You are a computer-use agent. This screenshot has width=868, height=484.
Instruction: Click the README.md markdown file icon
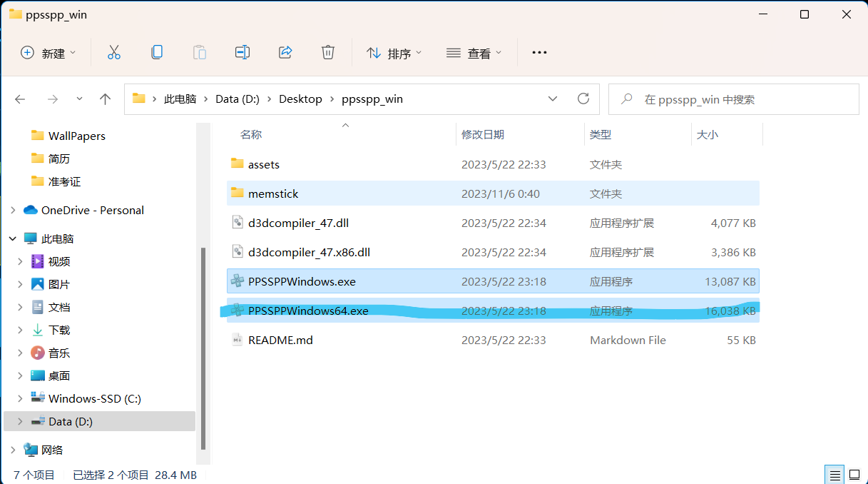pyautogui.click(x=238, y=340)
